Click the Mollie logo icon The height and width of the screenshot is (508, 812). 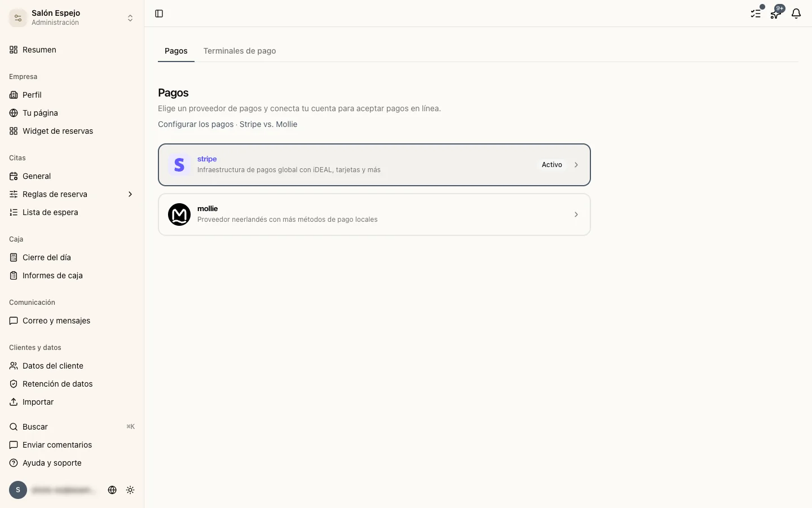tap(179, 214)
